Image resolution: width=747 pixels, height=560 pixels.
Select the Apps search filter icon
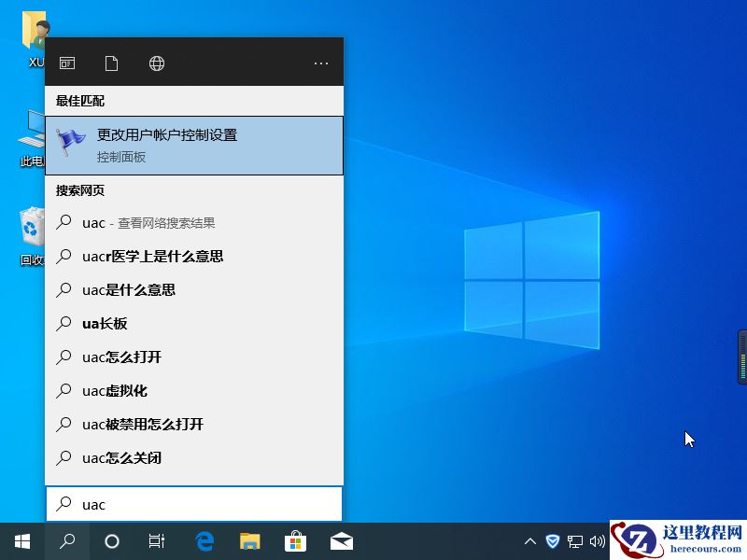pos(66,63)
